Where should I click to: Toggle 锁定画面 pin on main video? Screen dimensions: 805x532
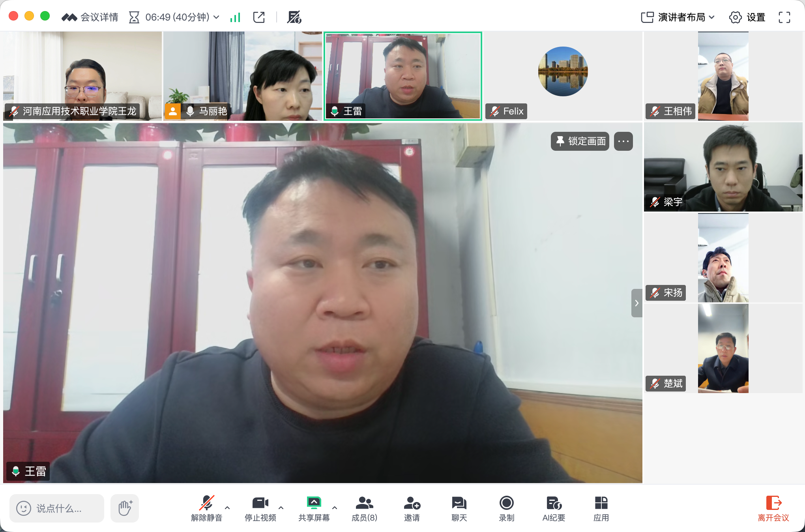pos(580,141)
